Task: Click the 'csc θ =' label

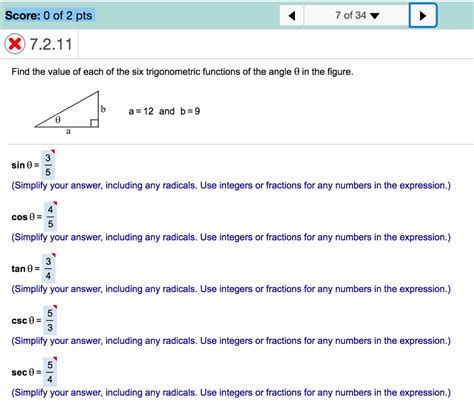Action: (26, 321)
